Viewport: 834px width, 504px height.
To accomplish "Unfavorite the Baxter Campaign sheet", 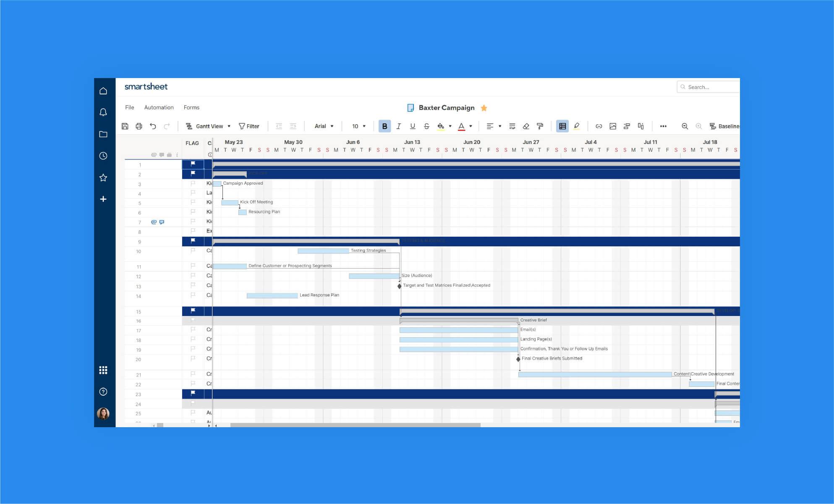I will [x=484, y=108].
